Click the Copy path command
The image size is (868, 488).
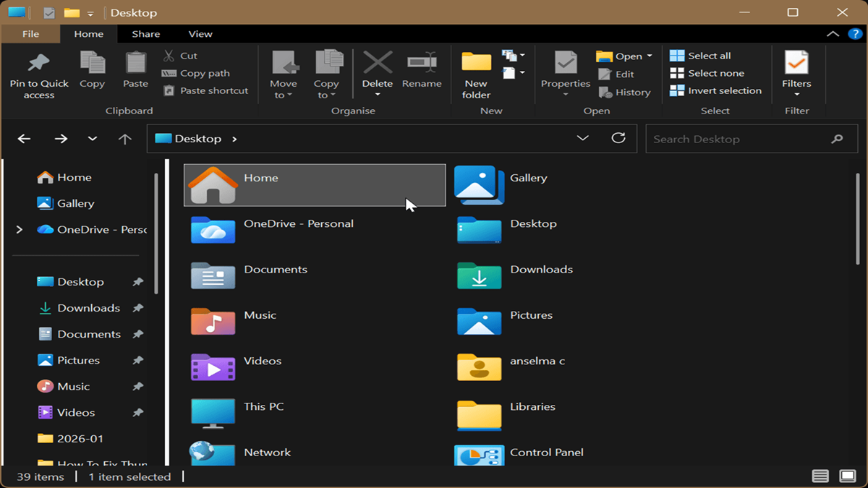click(x=196, y=73)
